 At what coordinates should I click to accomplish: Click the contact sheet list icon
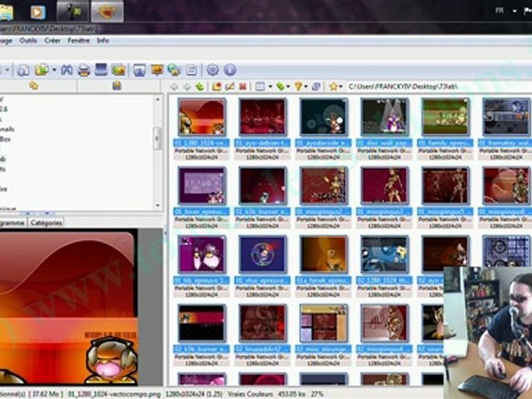[191, 70]
